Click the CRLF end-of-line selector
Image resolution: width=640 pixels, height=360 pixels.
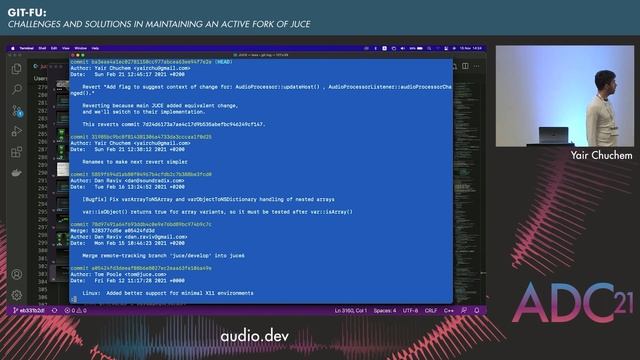click(x=431, y=311)
